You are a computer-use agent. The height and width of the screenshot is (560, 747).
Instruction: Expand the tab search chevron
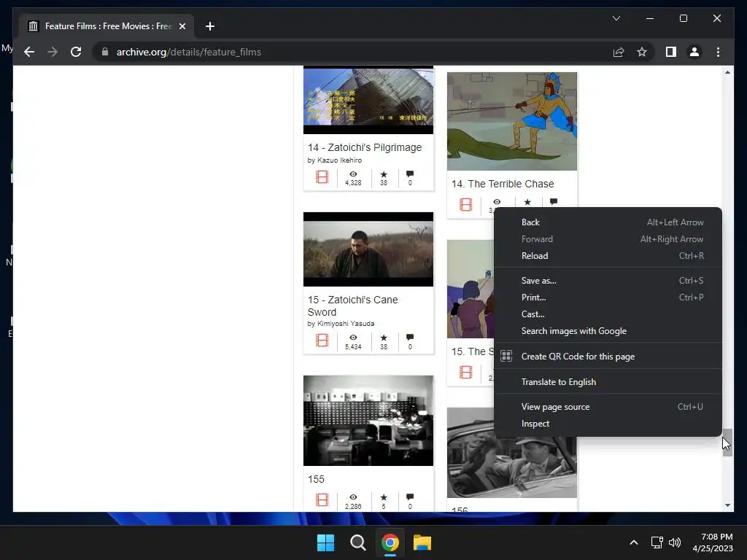pyautogui.click(x=616, y=18)
